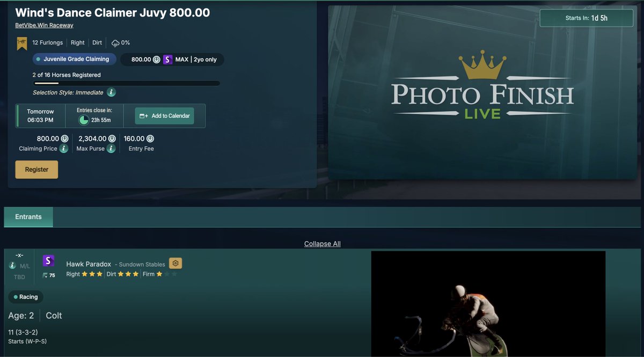The height and width of the screenshot is (357, 644).
Task: Click the first Firm rating star
Action: coord(159,274)
